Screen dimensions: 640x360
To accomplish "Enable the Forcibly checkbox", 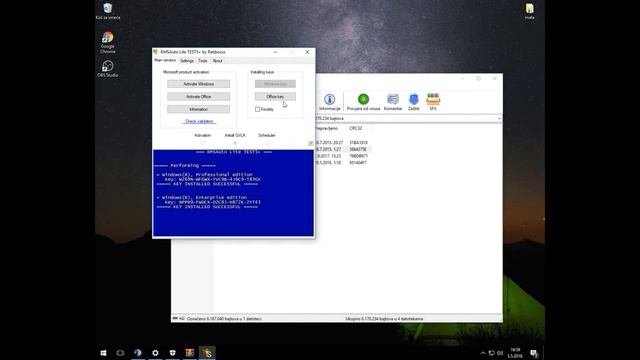I will (257, 109).
